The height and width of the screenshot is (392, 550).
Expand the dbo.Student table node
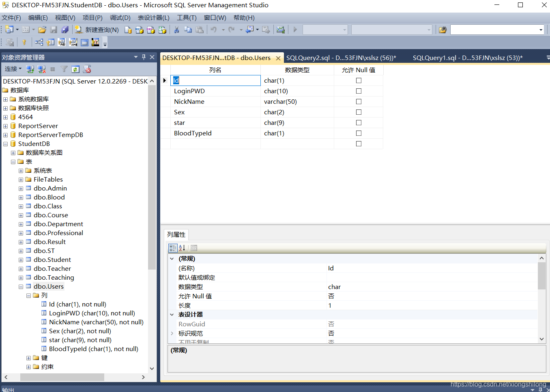point(21,260)
